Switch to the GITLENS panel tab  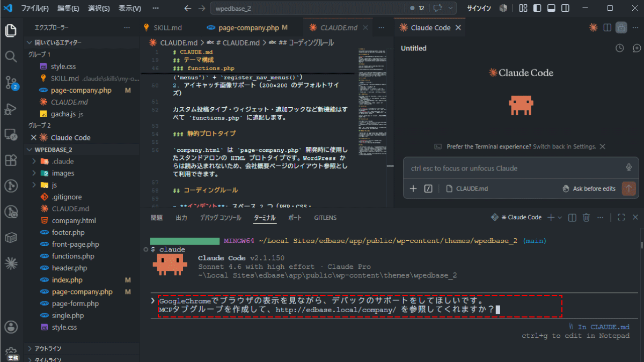pos(325,218)
